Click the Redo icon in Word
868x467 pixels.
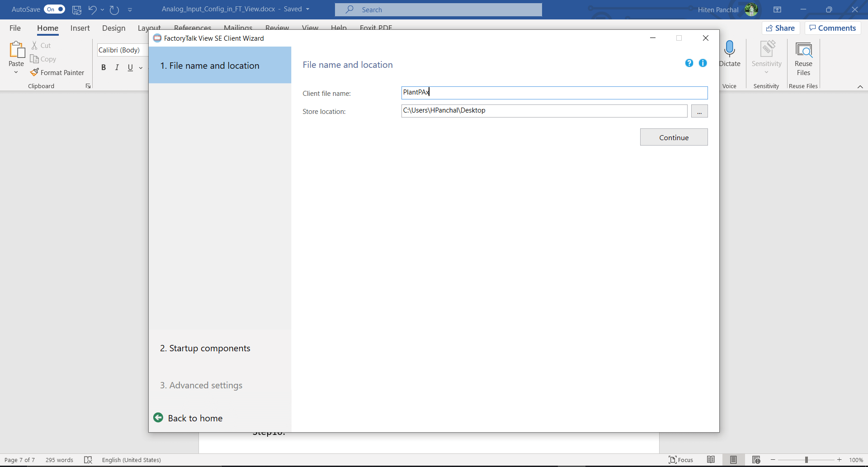(114, 9)
